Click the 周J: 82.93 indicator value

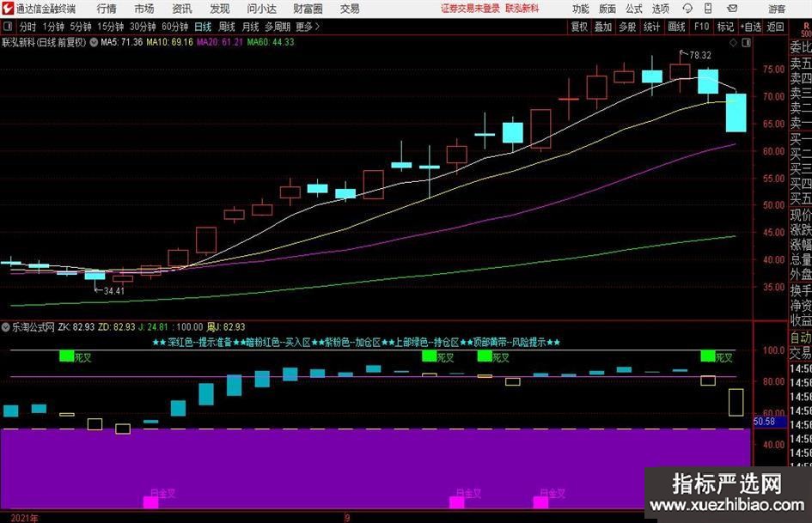(x=226, y=327)
